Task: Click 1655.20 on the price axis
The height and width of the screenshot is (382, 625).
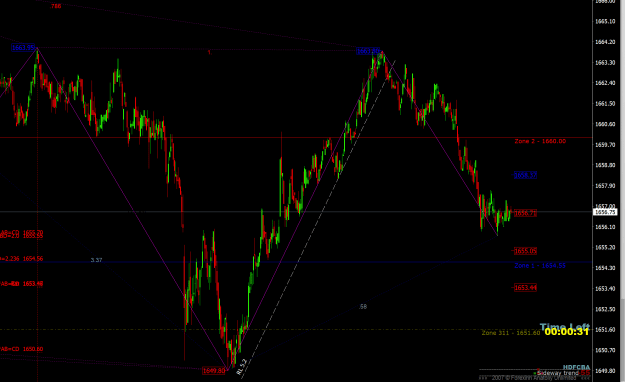Action: 605,247
